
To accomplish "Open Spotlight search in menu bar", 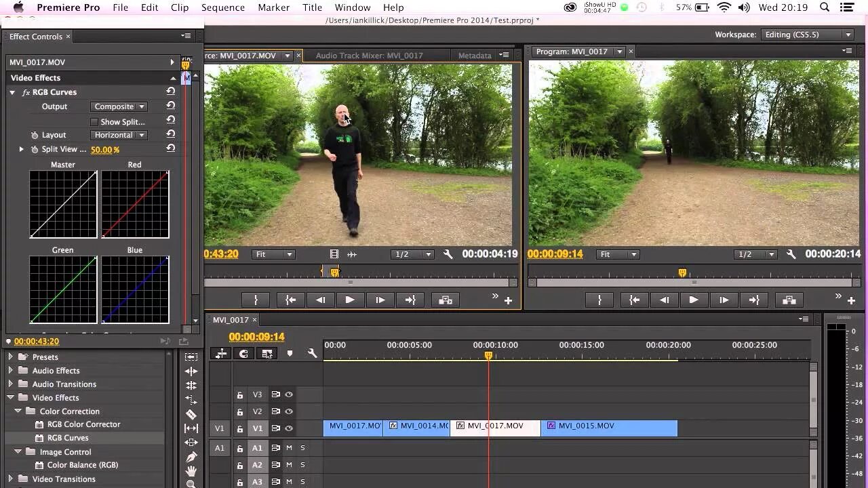I will pos(825,7).
